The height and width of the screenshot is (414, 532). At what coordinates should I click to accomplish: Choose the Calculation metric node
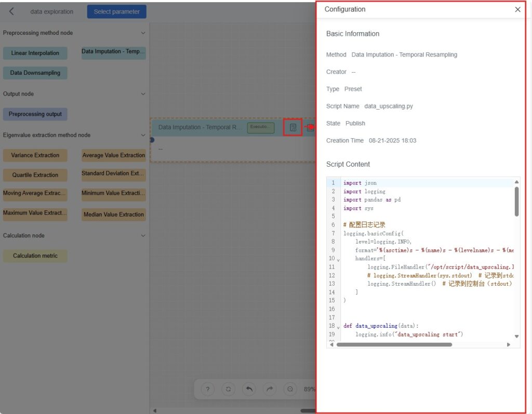(x=35, y=256)
